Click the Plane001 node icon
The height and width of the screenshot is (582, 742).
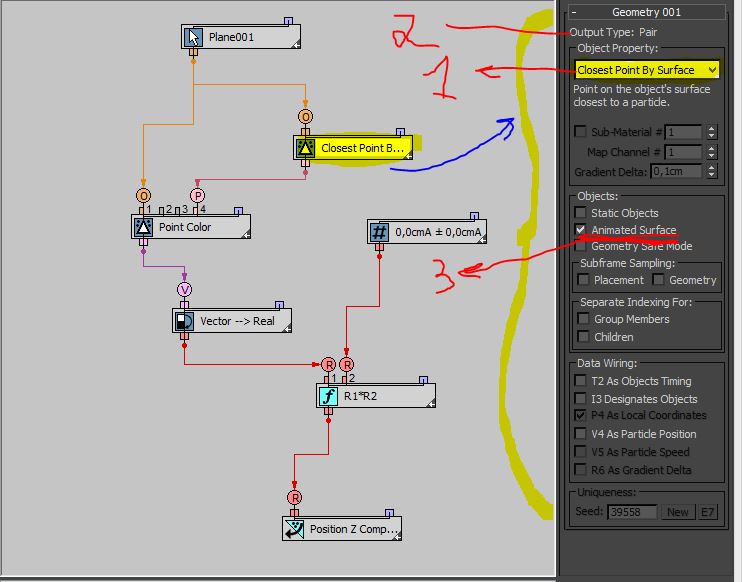click(193, 38)
